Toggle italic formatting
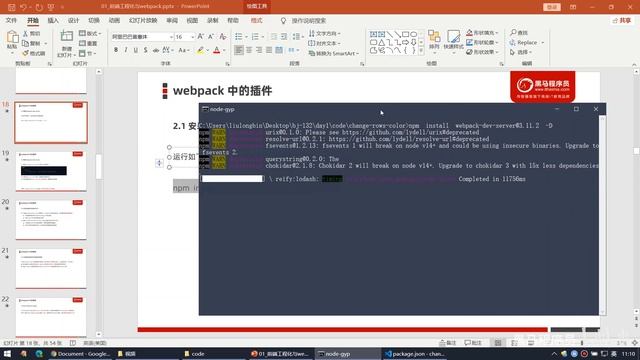640x360 pixels. tap(126, 50)
